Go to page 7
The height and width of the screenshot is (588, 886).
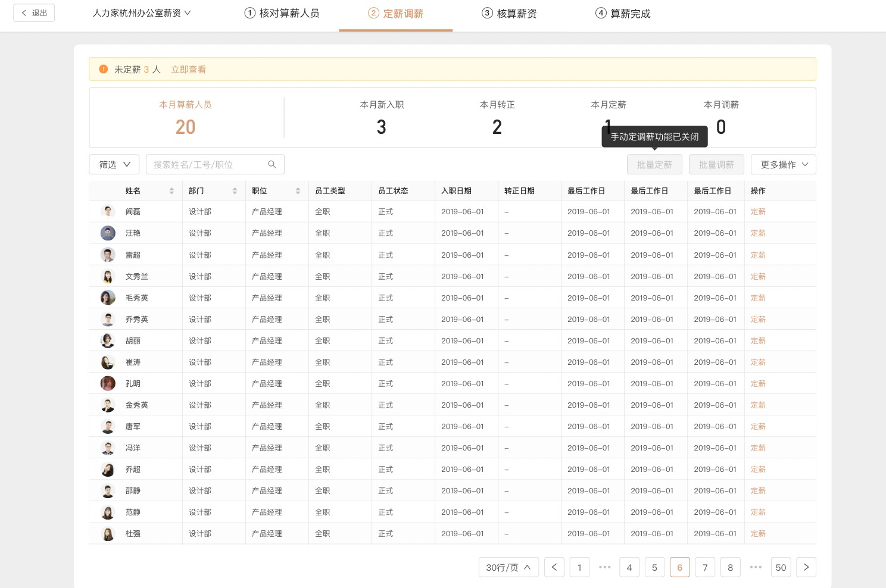click(705, 567)
